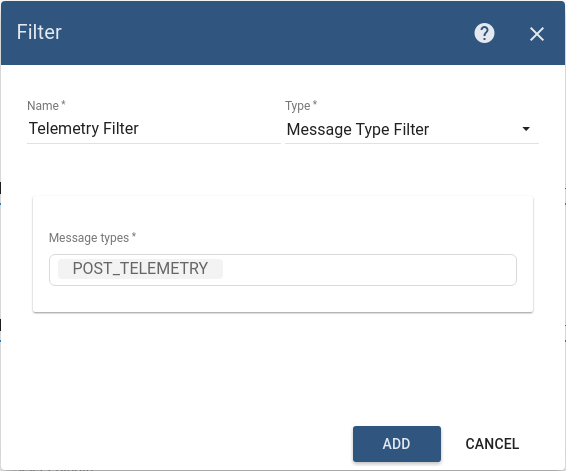Click the text Message Type Filter
Screen dimensions: 566x471
click(x=358, y=129)
